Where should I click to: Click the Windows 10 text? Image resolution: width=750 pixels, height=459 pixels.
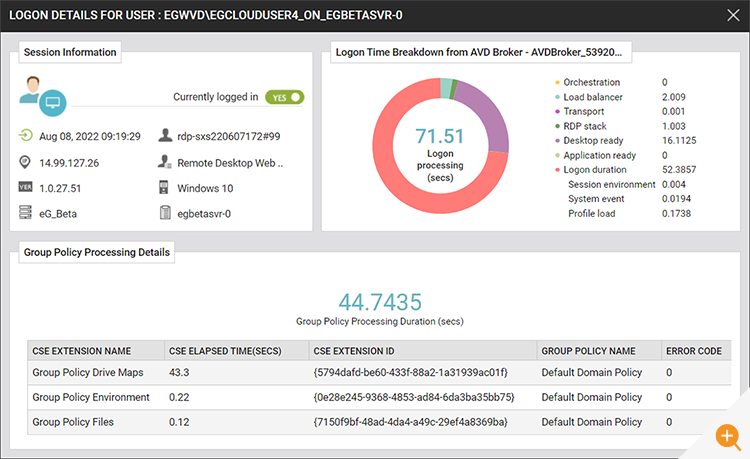tap(205, 188)
